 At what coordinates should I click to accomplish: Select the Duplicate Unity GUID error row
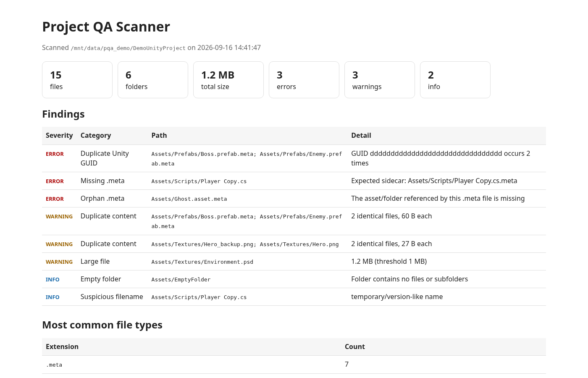coord(294,158)
